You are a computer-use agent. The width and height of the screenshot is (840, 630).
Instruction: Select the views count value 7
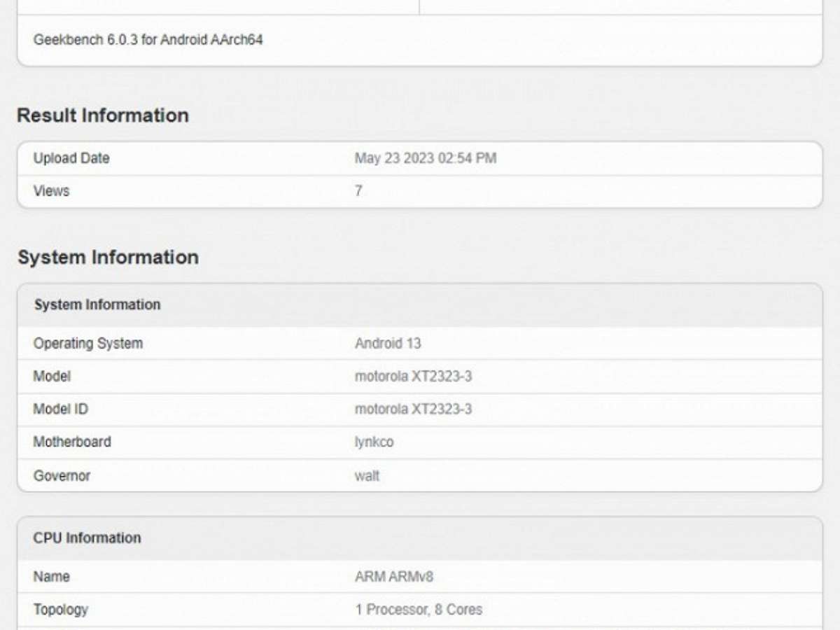(358, 190)
